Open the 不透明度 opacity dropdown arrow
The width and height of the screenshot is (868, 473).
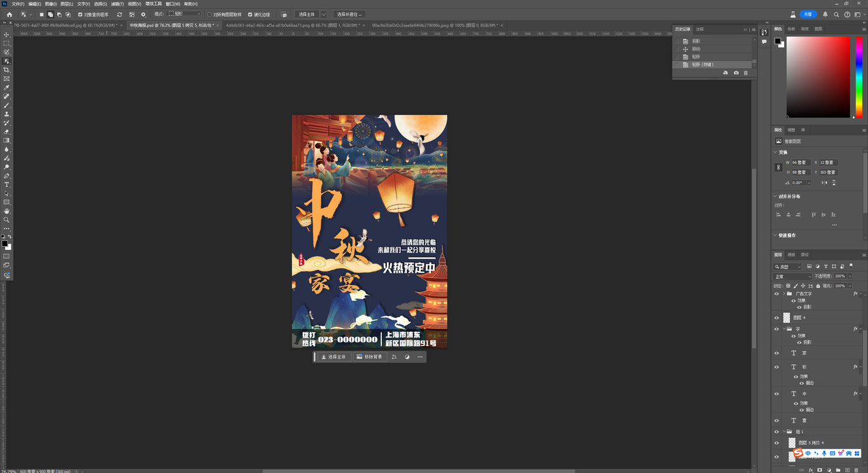tap(850, 277)
